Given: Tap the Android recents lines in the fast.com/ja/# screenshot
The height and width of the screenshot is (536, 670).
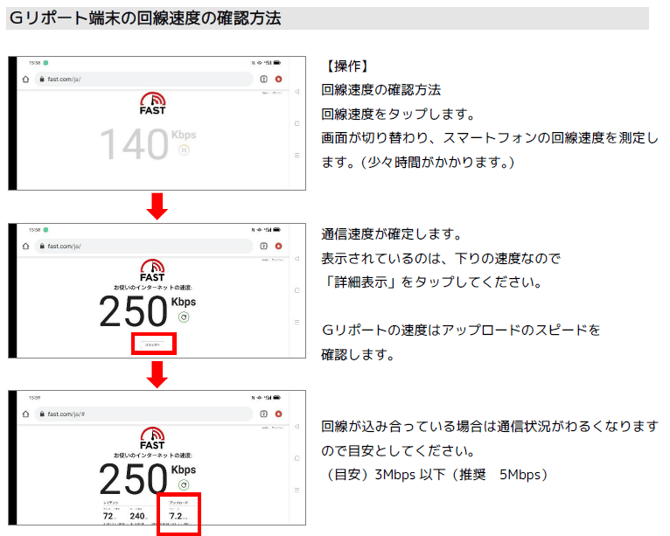Looking at the screenshot, I should click(x=297, y=490).
